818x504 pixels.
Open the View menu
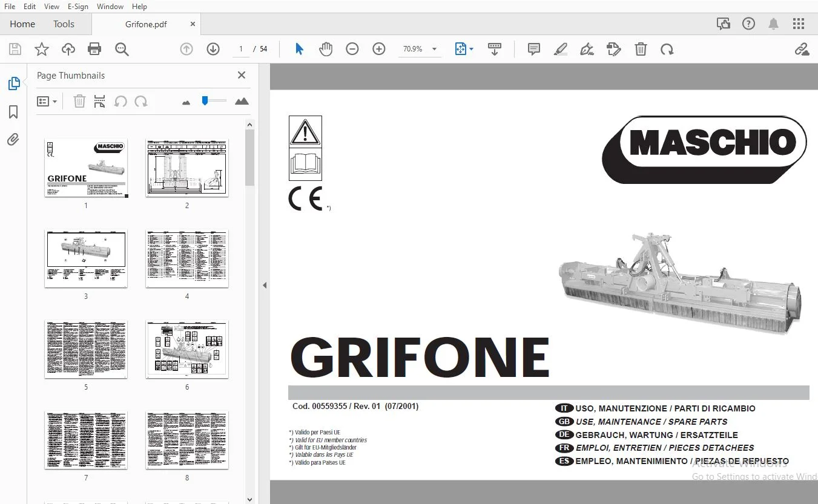click(51, 7)
